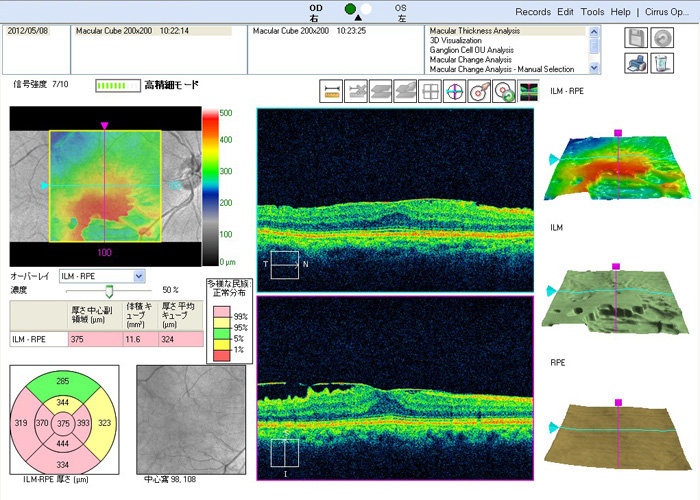Screen dimensions: 700x500
Task: Click the green ILM 3D surface map
Action: pos(615,302)
